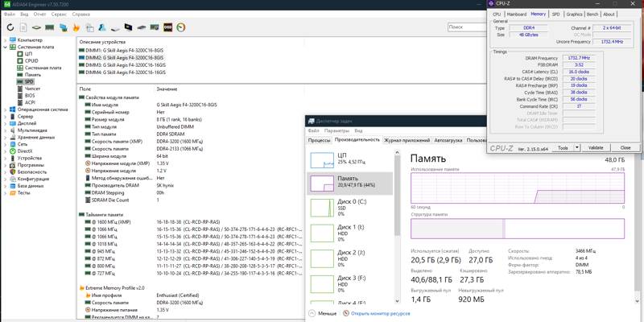Click the gray flat device toolbar icon

(x=142, y=27)
